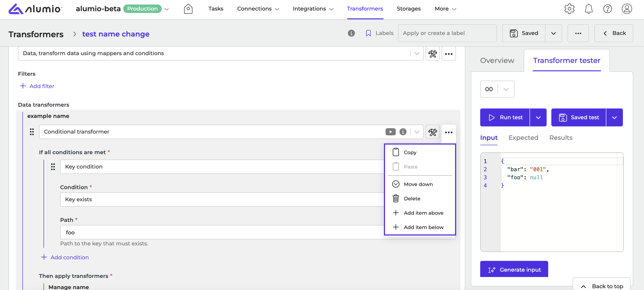Open the user profile icon
The height and width of the screenshot is (290, 644).
(x=627, y=9)
